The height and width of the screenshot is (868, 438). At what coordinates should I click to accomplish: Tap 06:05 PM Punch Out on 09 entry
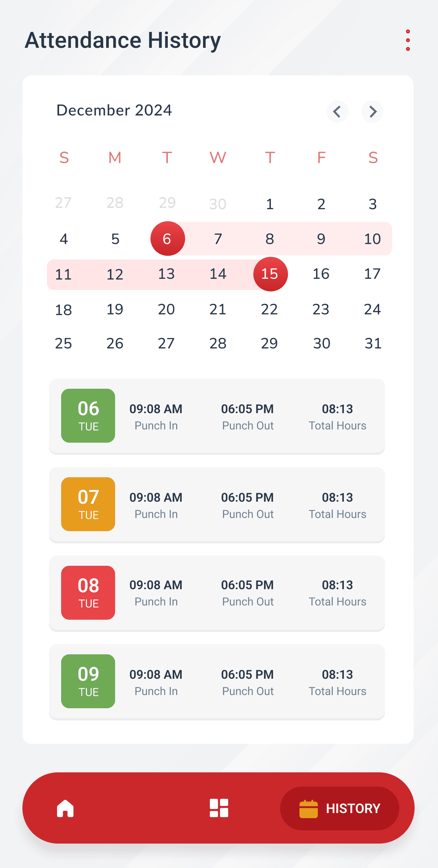pos(248,682)
